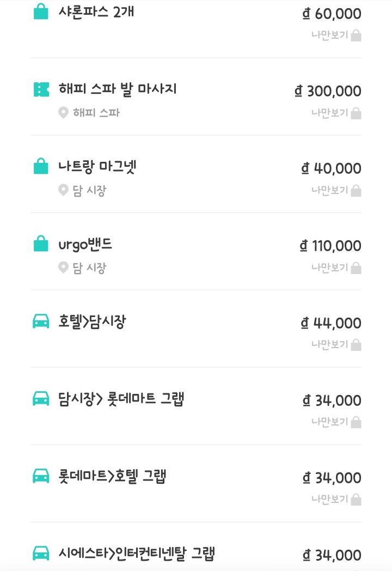392x571 pixels.
Task: Open the 호텔>담시장 expense entry
Action: (92, 322)
